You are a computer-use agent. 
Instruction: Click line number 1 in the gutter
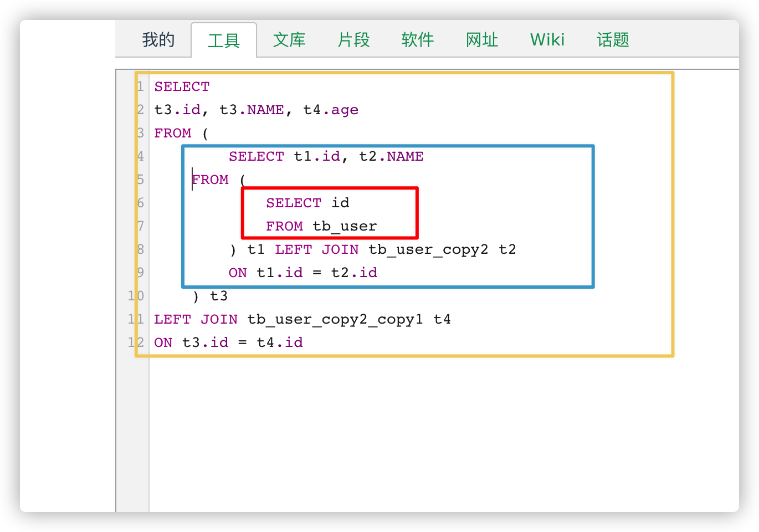pyautogui.click(x=140, y=86)
